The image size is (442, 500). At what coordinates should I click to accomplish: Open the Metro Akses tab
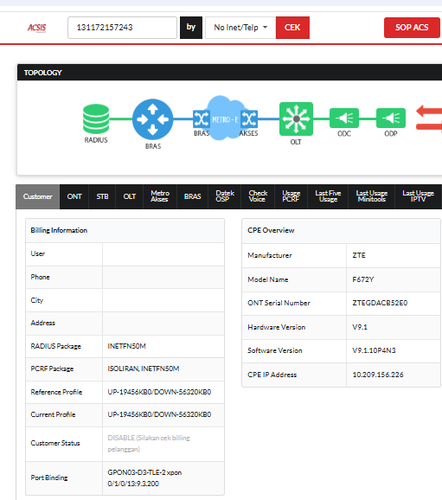click(160, 197)
